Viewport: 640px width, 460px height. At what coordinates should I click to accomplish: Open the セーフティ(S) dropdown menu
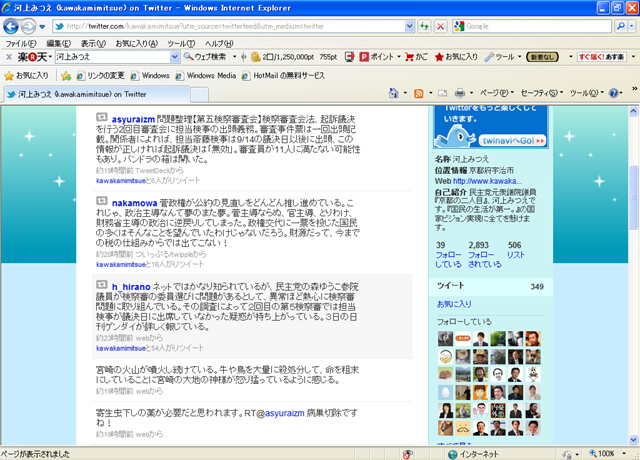(542, 93)
